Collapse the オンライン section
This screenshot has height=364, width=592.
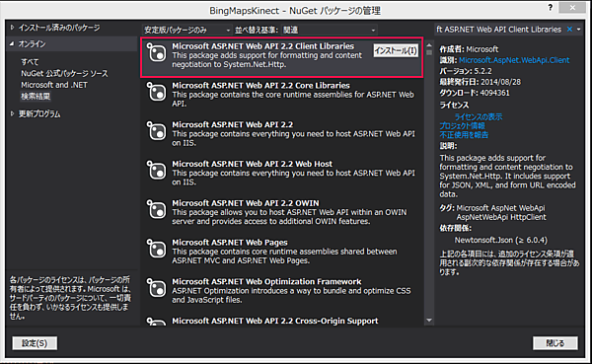tap(12, 43)
